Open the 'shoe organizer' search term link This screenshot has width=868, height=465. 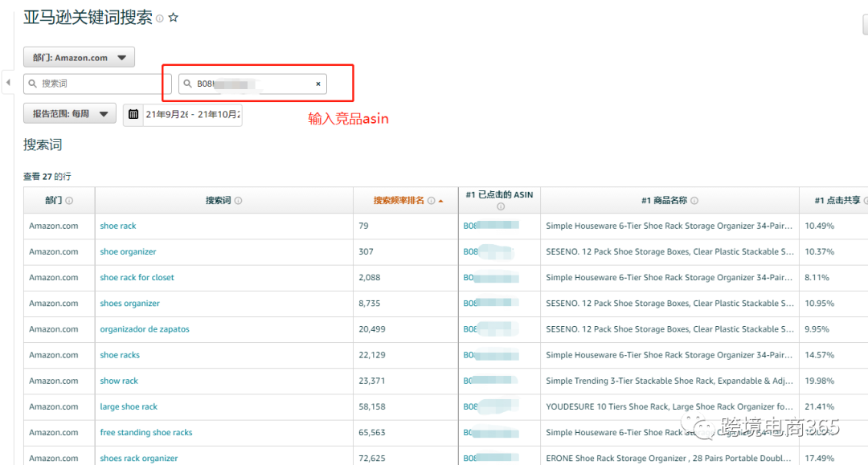pos(128,252)
